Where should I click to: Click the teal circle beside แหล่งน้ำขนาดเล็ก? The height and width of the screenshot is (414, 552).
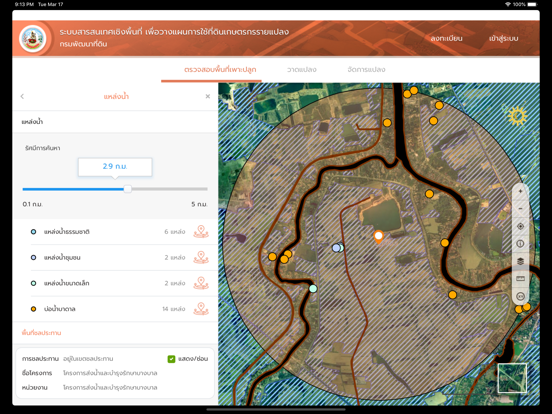pyautogui.click(x=33, y=283)
